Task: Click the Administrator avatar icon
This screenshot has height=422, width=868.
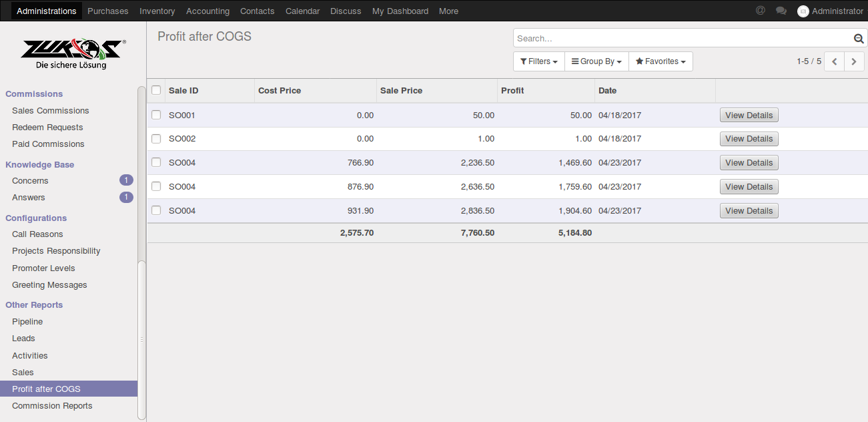Action: (803, 11)
